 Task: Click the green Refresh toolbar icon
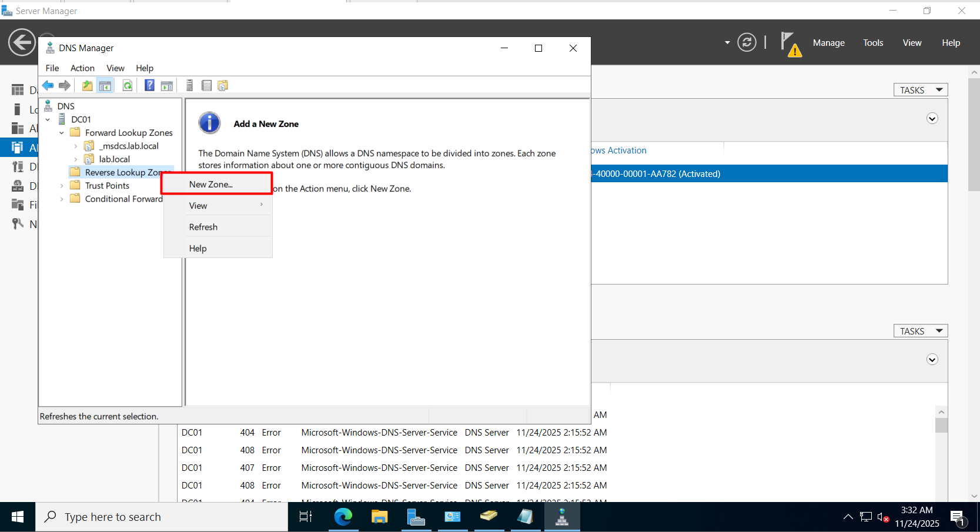pos(128,86)
